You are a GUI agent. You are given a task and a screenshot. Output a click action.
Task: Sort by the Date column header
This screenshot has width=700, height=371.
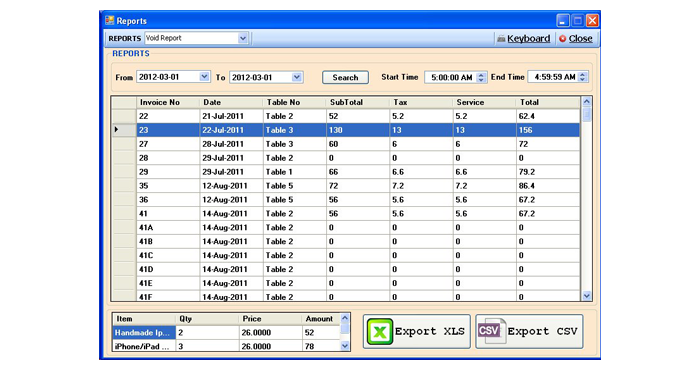point(231,102)
